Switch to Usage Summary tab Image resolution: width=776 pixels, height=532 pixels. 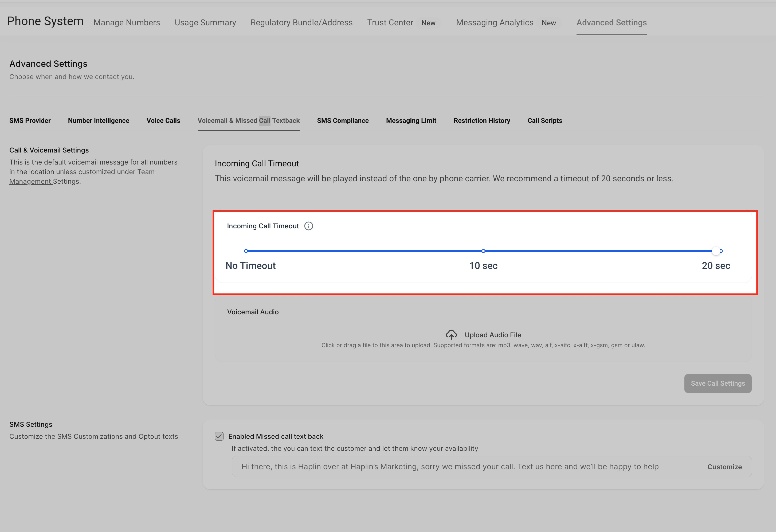205,22
